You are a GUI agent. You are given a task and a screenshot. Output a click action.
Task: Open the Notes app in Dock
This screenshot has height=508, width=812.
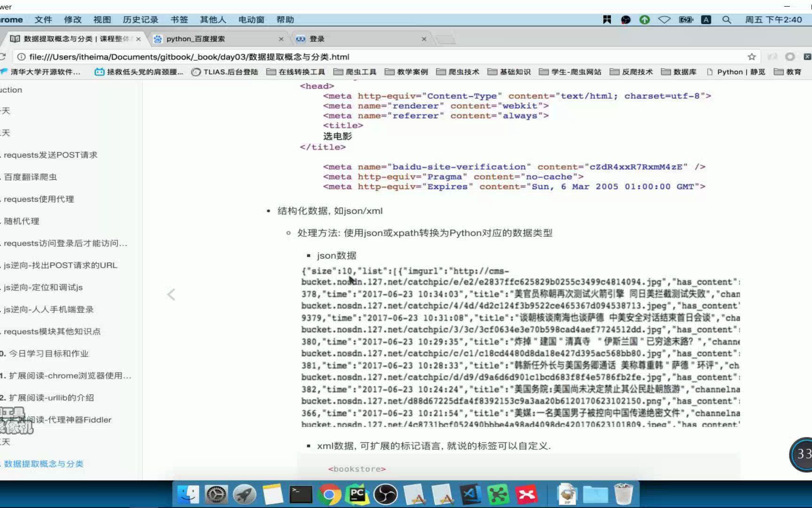coord(273,494)
